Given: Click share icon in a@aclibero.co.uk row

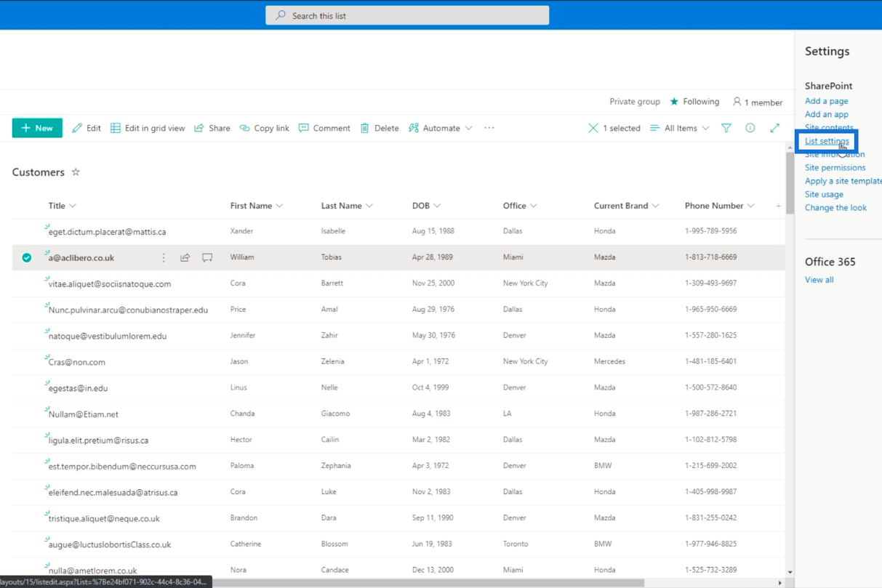Looking at the screenshot, I should coord(185,257).
